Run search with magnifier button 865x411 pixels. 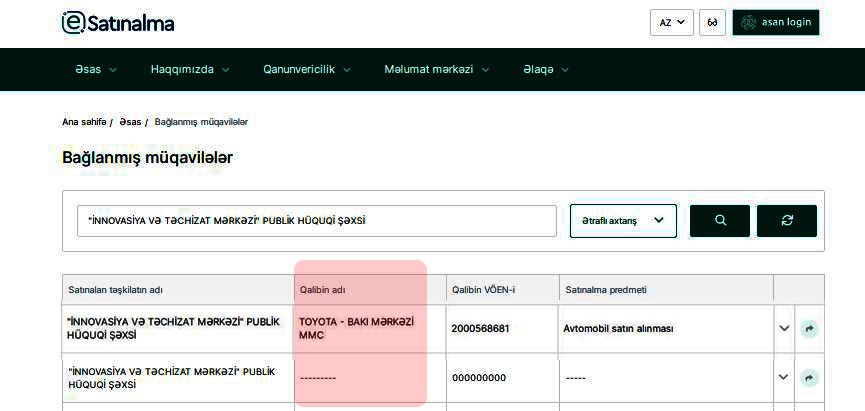click(x=720, y=221)
